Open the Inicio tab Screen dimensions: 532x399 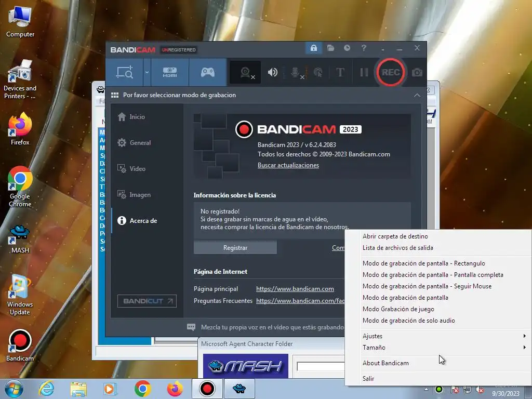(x=131, y=117)
